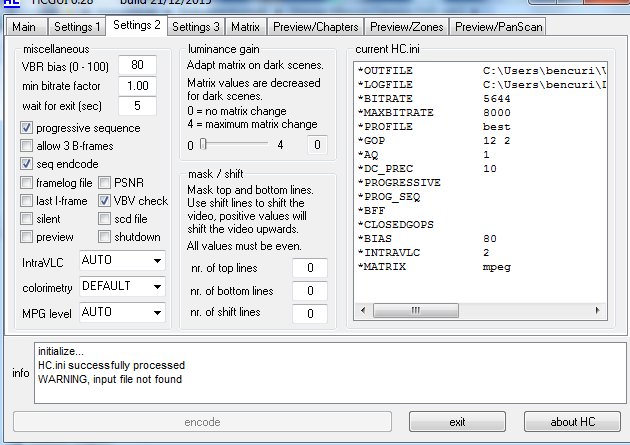This screenshot has height=445, width=630.
Task: Open the Preview/Chapters tab
Action: coord(315,27)
